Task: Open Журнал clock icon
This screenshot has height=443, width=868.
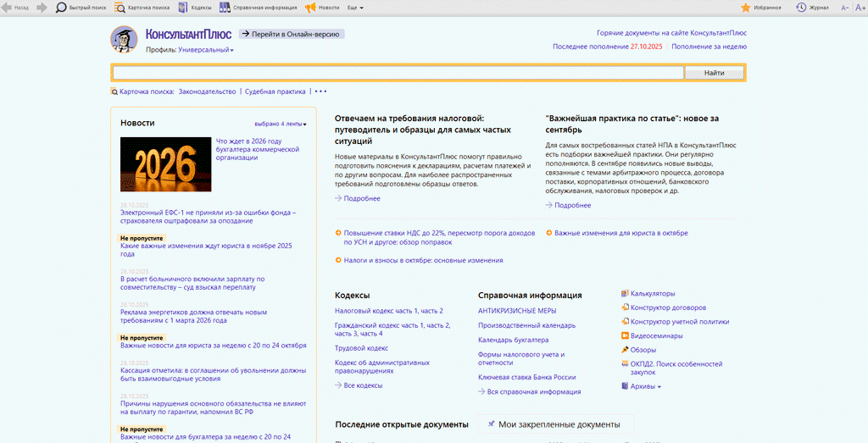Action: point(801,8)
